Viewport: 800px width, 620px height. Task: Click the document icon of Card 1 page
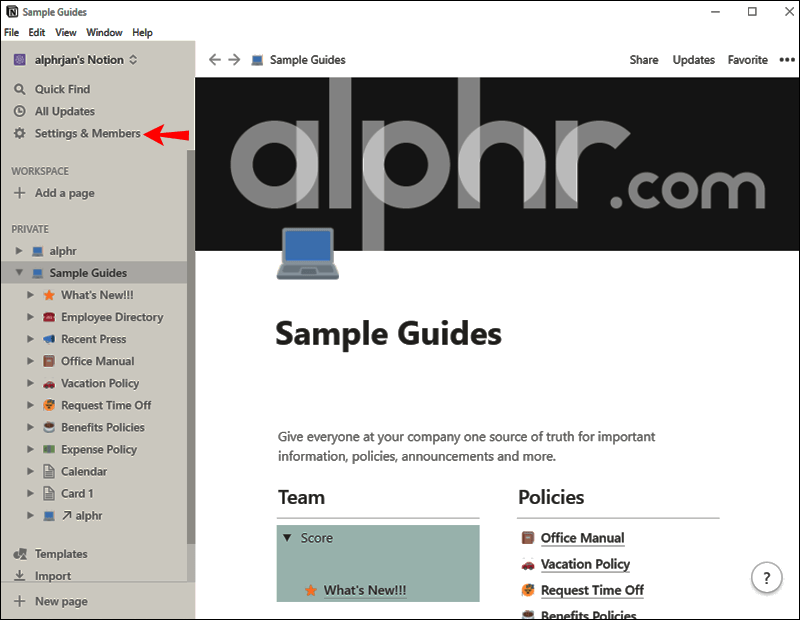pyautogui.click(x=49, y=493)
